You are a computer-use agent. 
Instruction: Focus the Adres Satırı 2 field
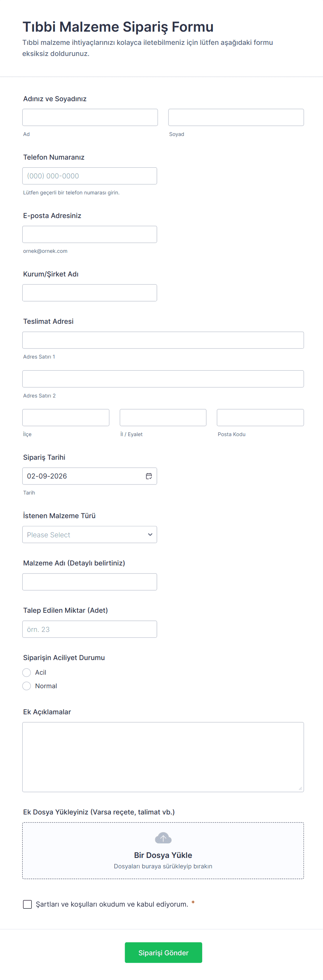coord(163,379)
